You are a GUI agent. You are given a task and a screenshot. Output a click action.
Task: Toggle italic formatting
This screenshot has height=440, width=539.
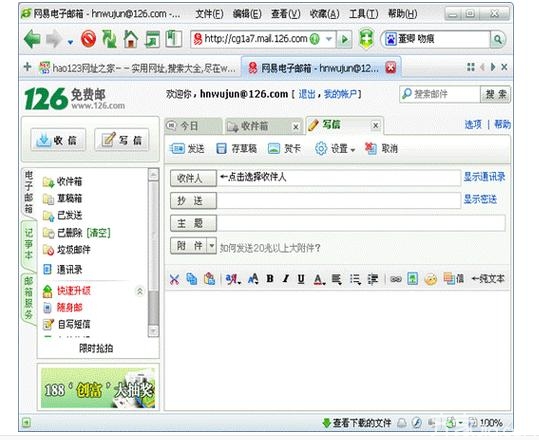[286, 279]
